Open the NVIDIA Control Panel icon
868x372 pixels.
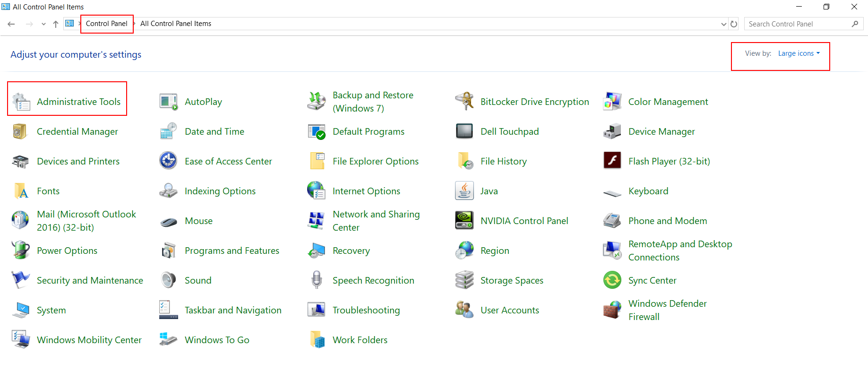click(464, 221)
